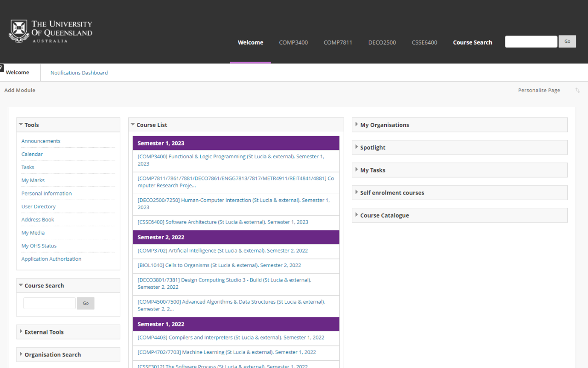588x368 pixels.
Task: Select the Welcome top navigation tab
Action: (250, 42)
